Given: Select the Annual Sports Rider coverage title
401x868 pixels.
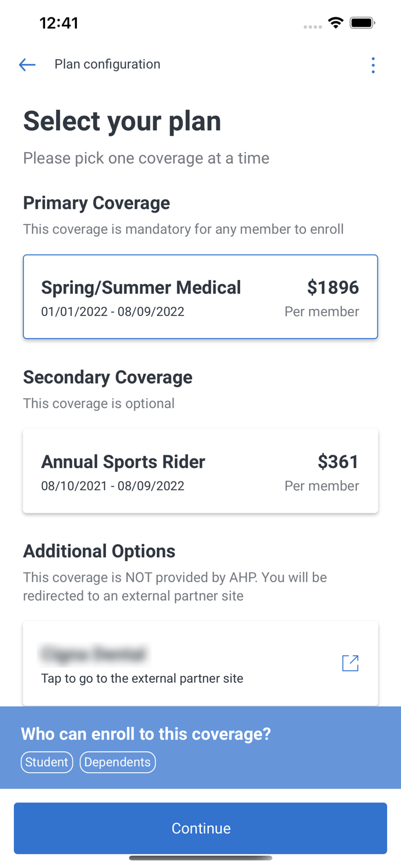Looking at the screenshot, I should pyautogui.click(x=123, y=462).
